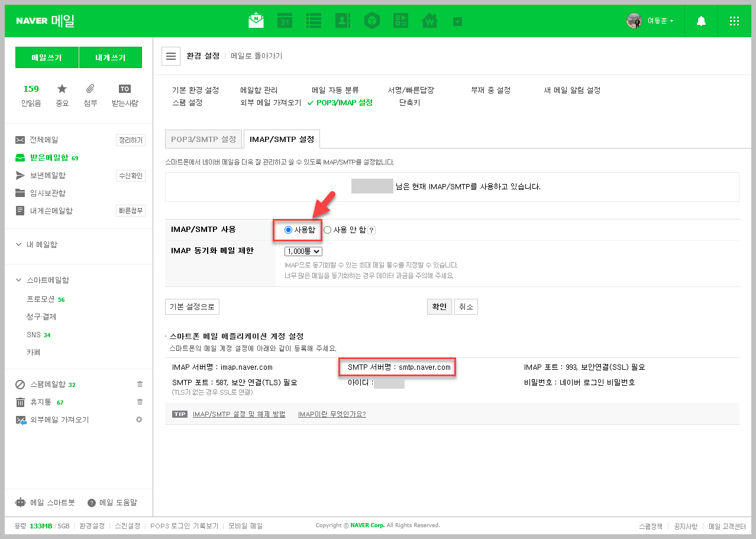Open 메일함 관리 settings menu
The height and width of the screenshot is (539, 756).
pyautogui.click(x=259, y=90)
